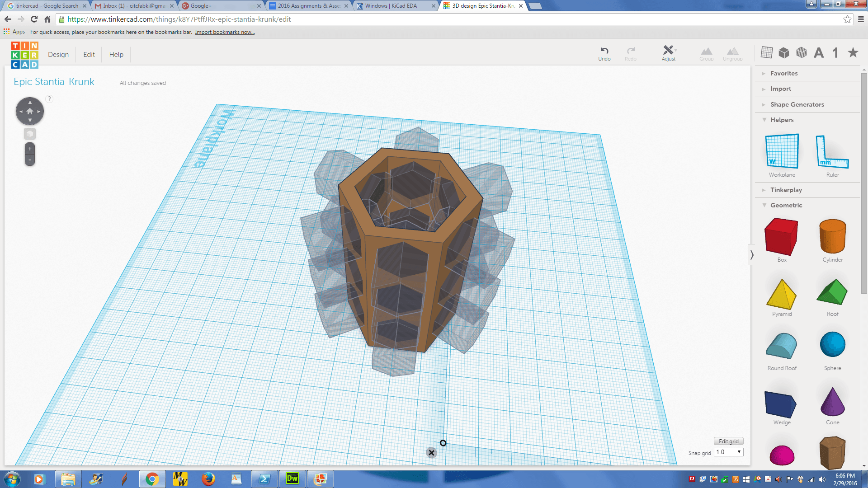The image size is (868, 488).
Task: Click the star favorites toolbar icon
Action: [x=853, y=52]
